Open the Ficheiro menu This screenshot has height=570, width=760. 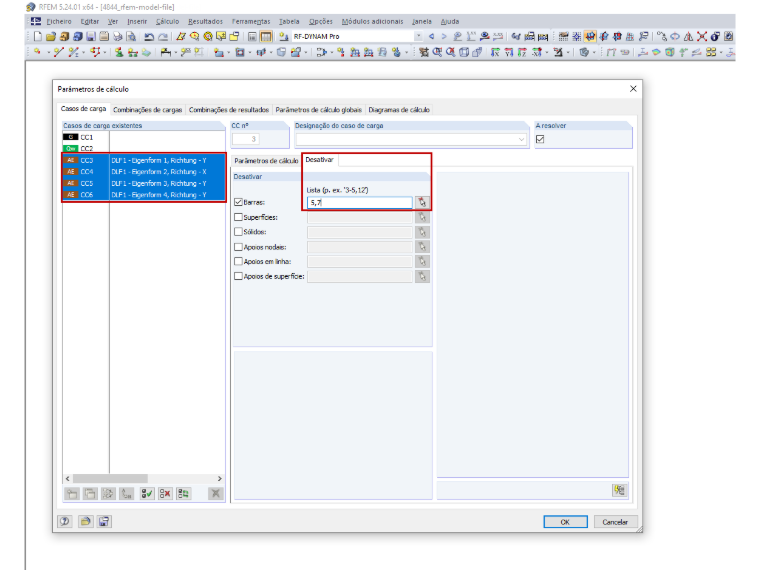point(59,21)
